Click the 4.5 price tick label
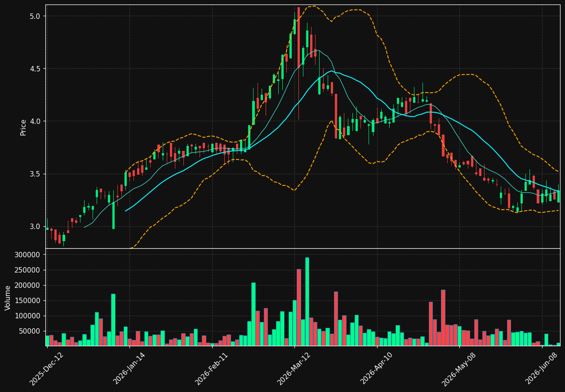Image resolution: width=565 pixels, height=392 pixels. point(35,69)
